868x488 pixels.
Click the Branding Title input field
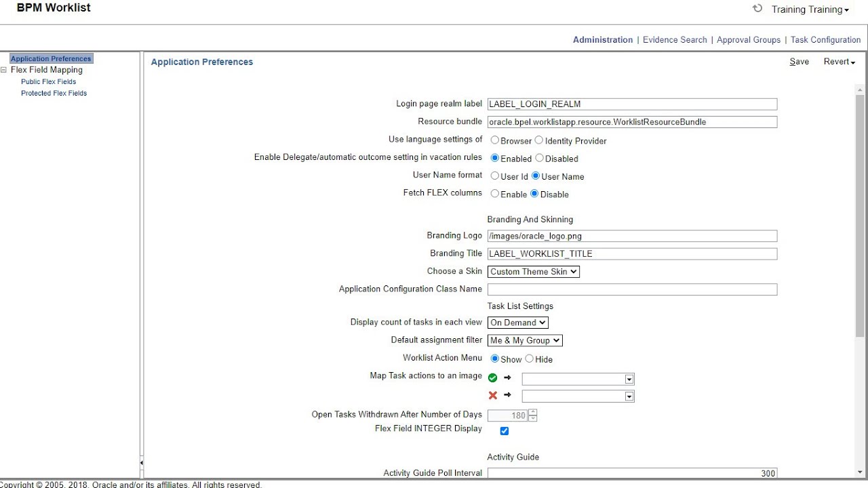tap(632, 254)
